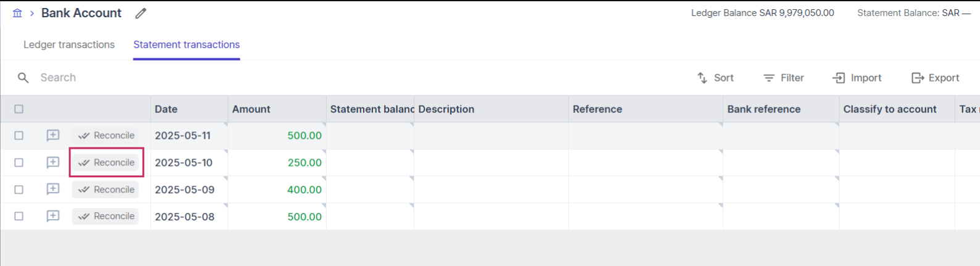Image resolution: width=980 pixels, height=266 pixels.
Task: Open the Import statement option
Action: [857, 78]
